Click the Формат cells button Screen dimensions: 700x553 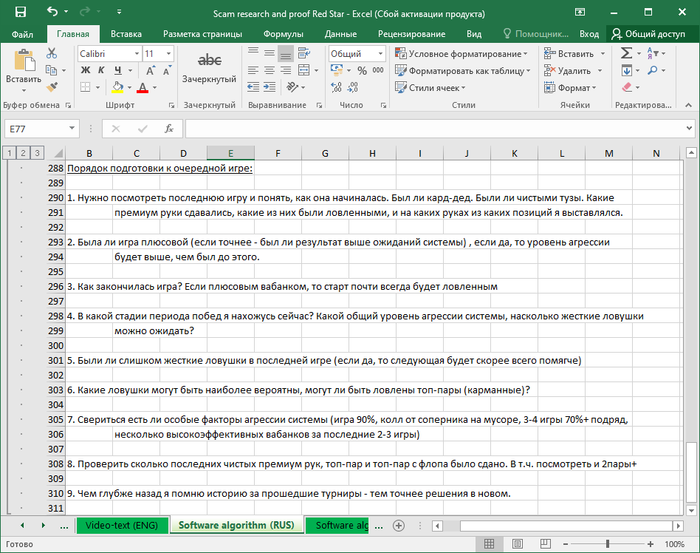click(570, 88)
